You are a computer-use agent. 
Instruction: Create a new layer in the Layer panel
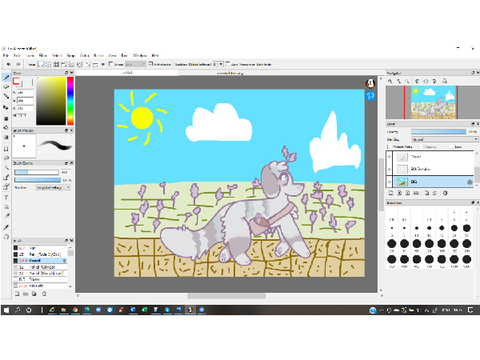tap(391, 193)
